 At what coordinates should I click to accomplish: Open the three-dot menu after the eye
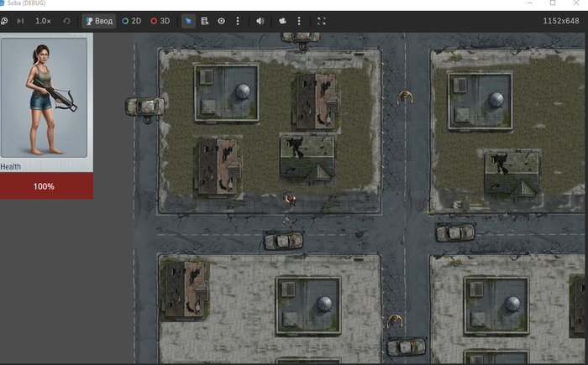point(238,21)
